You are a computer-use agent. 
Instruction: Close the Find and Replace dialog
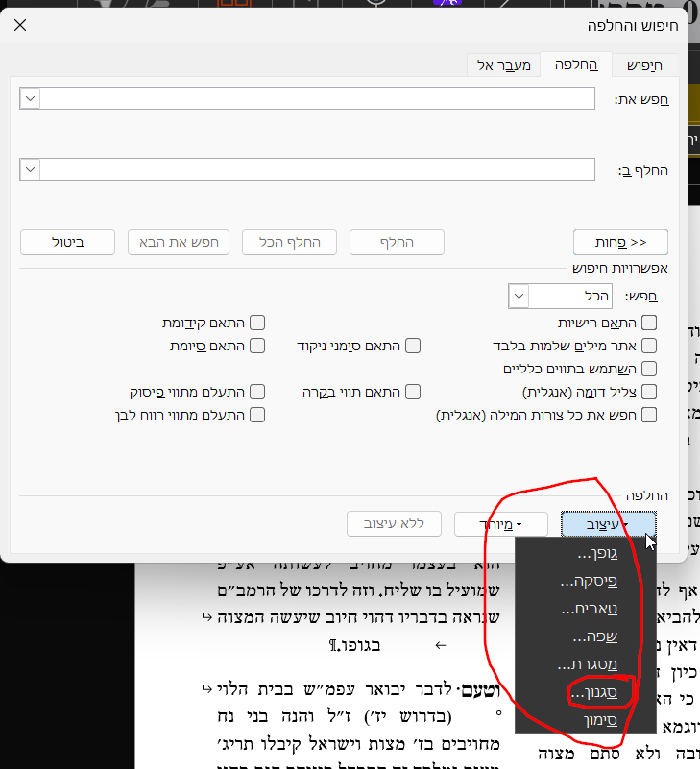tap(20, 25)
